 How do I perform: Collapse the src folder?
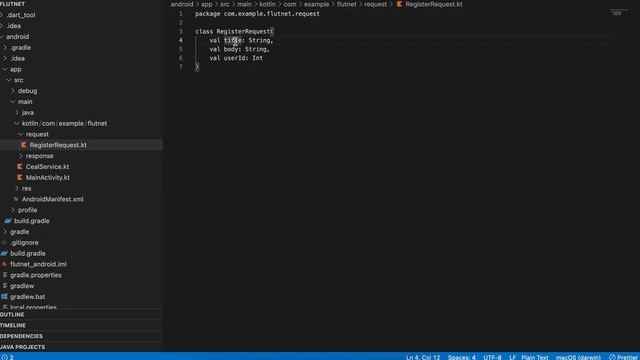click(x=18, y=80)
